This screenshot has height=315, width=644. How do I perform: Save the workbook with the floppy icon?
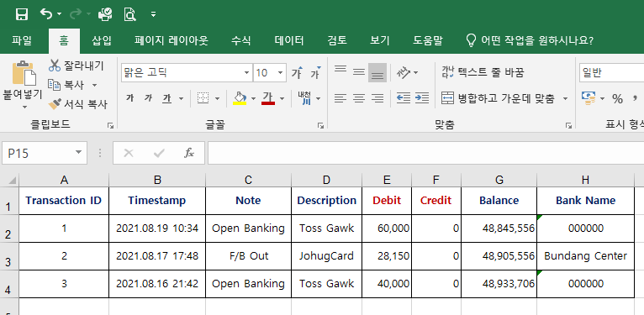click(21, 14)
